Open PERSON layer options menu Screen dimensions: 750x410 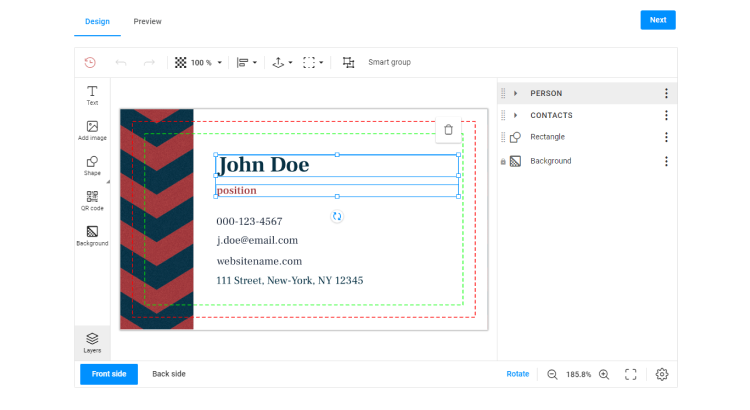click(666, 93)
